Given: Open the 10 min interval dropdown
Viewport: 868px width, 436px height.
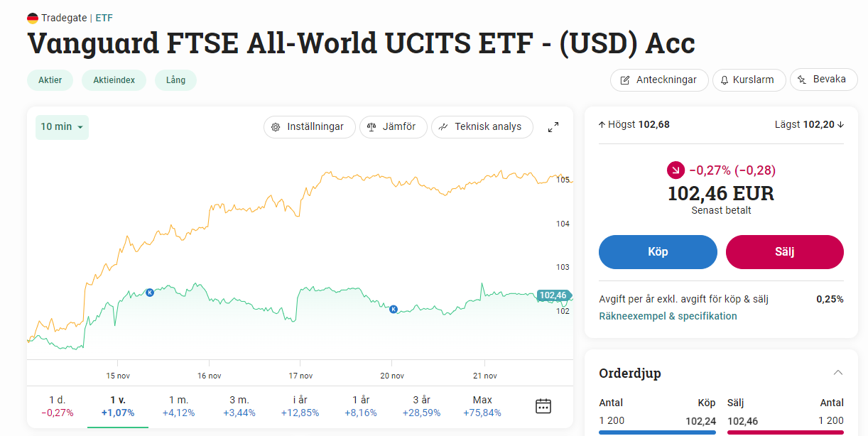Looking at the screenshot, I should 62,127.
